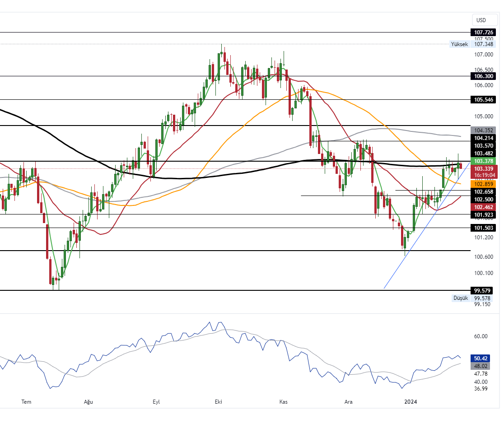Click the 2024 label on time axis
504x424 pixels.
[411, 402]
